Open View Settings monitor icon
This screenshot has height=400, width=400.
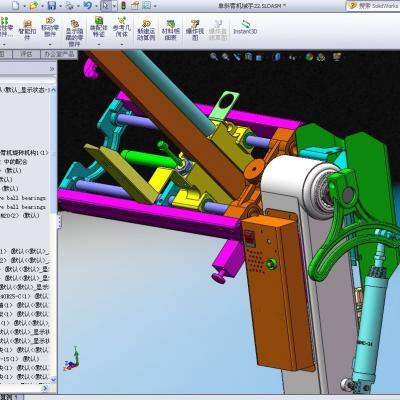pyautogui.click(x=337, y=57)
